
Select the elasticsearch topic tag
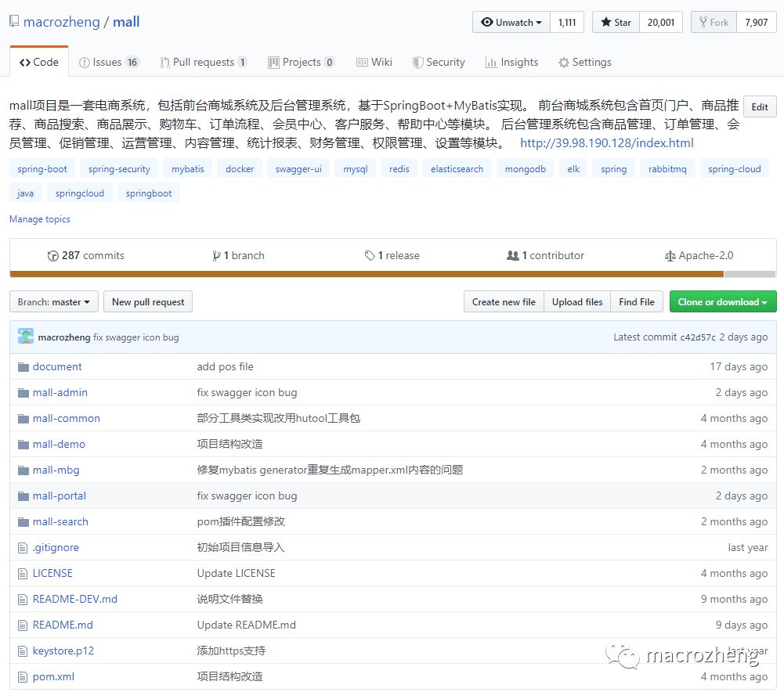click(x=457, y=169)
